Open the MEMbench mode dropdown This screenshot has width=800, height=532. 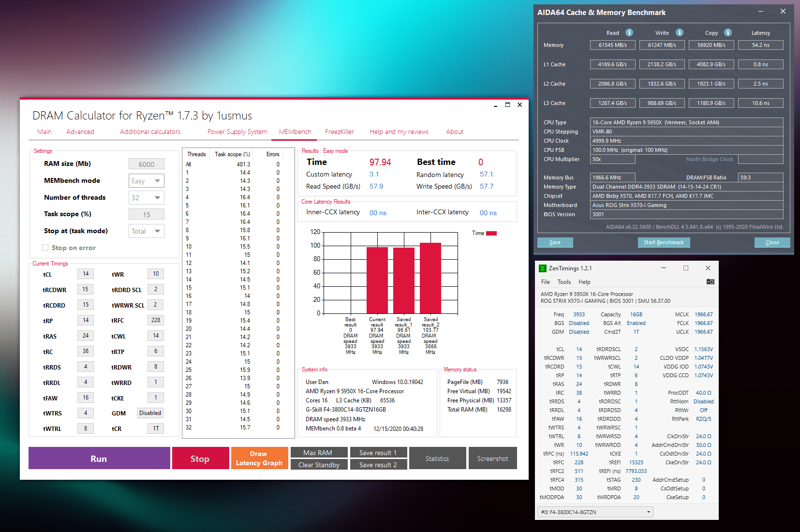click(147, 181)
